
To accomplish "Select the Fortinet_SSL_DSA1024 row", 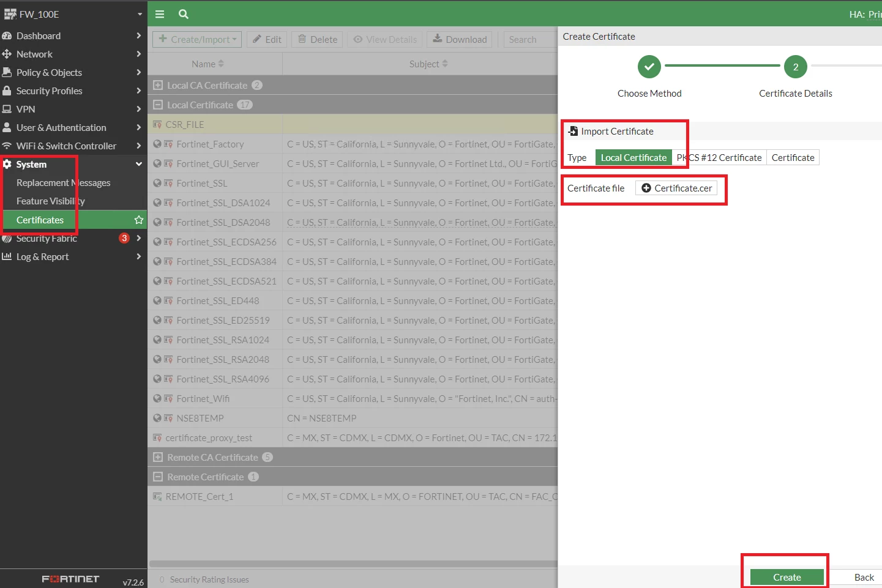I will point(353,203).
